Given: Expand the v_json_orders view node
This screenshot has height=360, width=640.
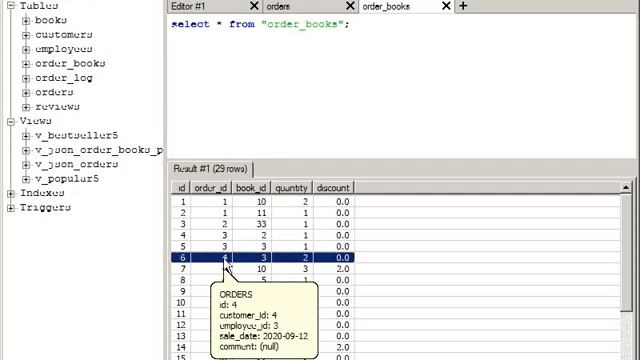Looking at the screenshot, I should [x=26, y=164].
